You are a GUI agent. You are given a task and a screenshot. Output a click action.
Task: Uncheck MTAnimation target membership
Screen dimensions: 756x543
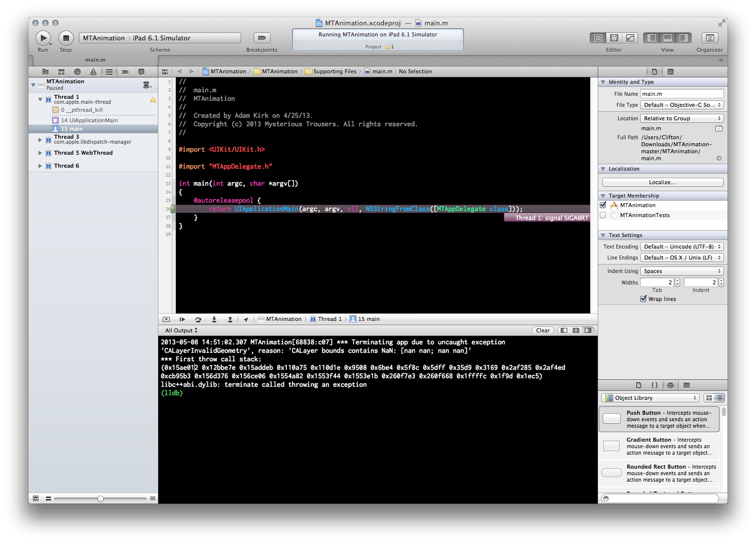tap(603, 205)
